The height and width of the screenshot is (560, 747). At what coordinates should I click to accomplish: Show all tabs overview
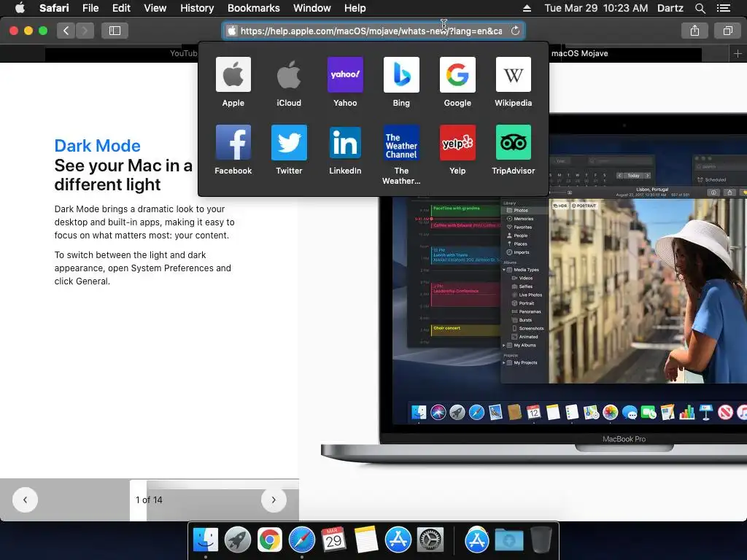coord(727,31)
